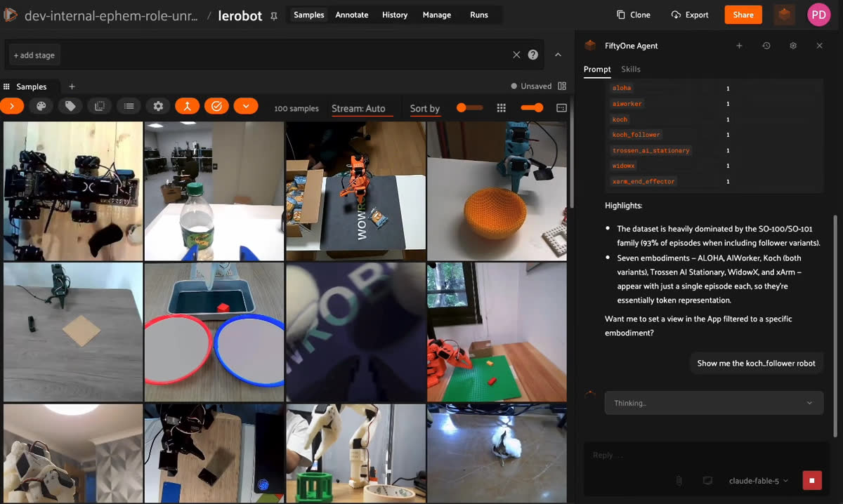The image size is (843, 504).
Task: Open the Runs tab
Action: tap(479, 15)
